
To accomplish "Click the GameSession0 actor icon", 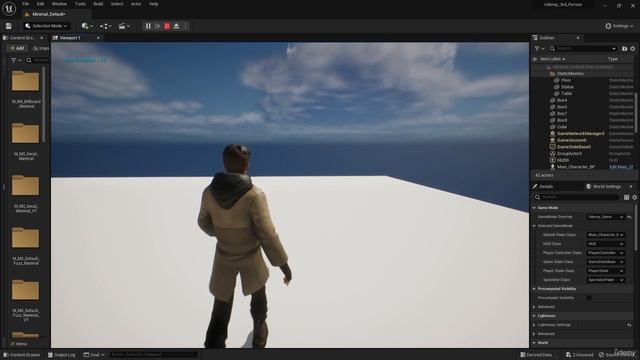I will (552, 140).
